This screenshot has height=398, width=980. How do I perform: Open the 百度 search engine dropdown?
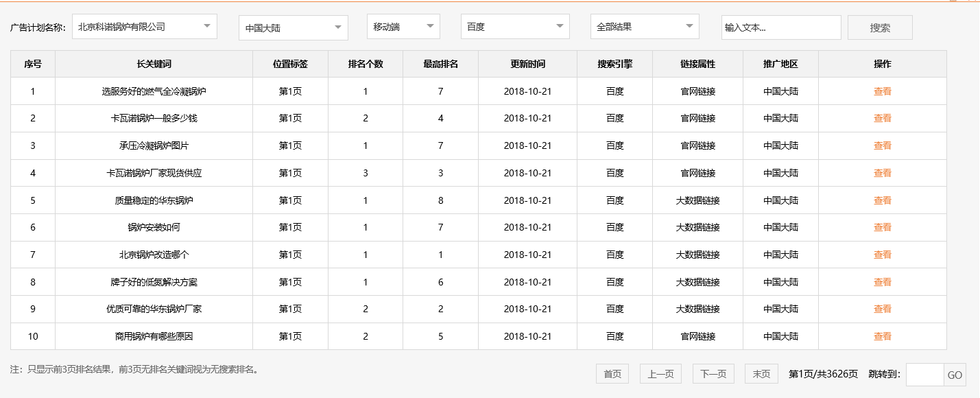coord(514,26)
